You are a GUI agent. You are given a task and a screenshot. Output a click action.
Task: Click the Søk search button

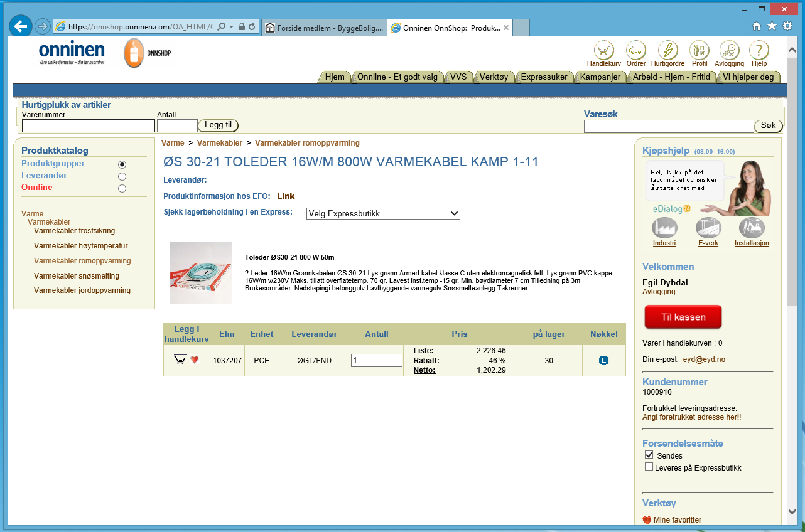pyautogui.click(x=769, y=125)
